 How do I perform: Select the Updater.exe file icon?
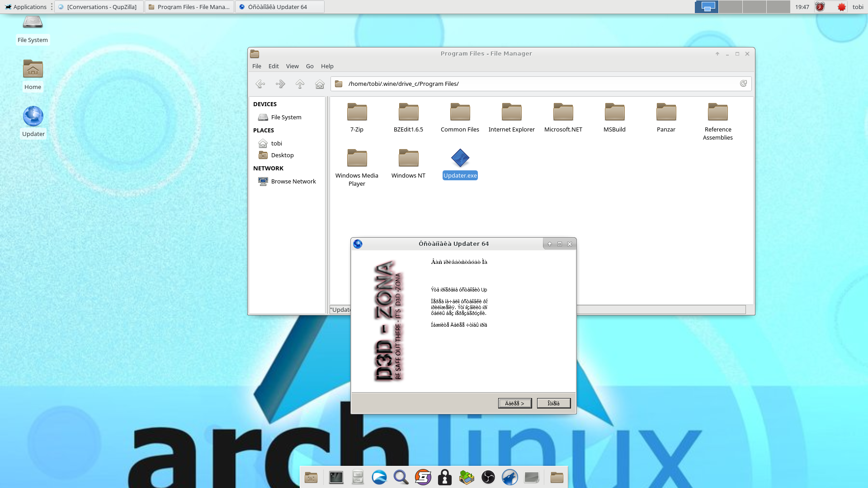pyautogui.click(x=460, y=158)
